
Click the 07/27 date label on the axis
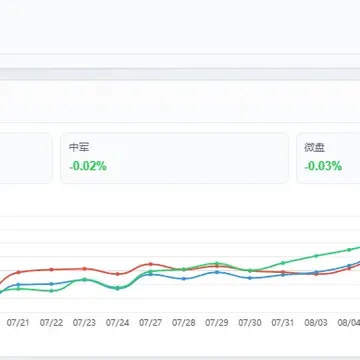[150, 323]
